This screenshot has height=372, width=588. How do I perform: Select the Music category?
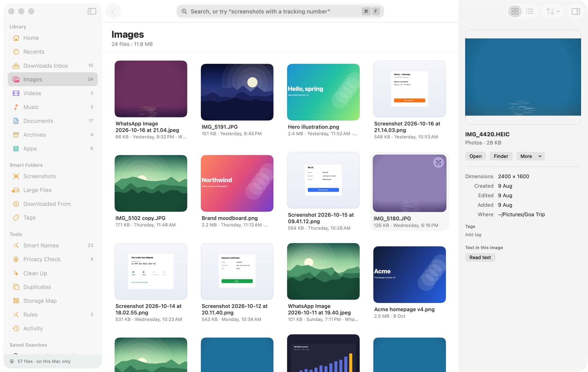(x=53, y=107)
